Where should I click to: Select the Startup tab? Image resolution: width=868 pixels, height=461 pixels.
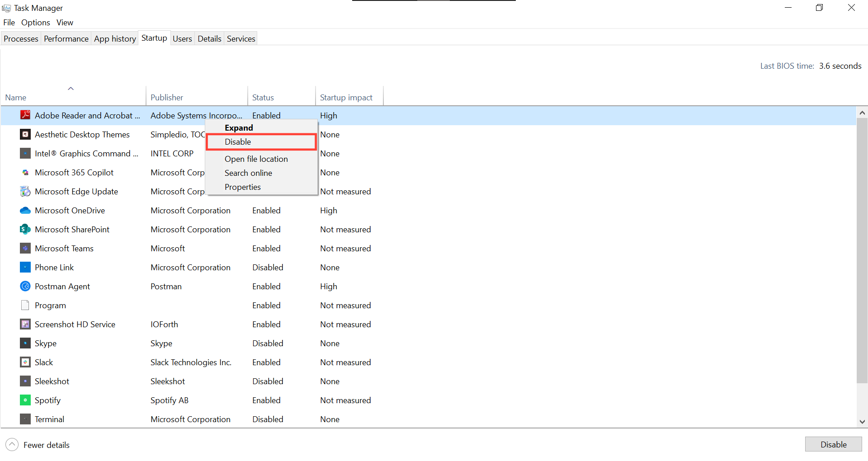coord(154,38)
